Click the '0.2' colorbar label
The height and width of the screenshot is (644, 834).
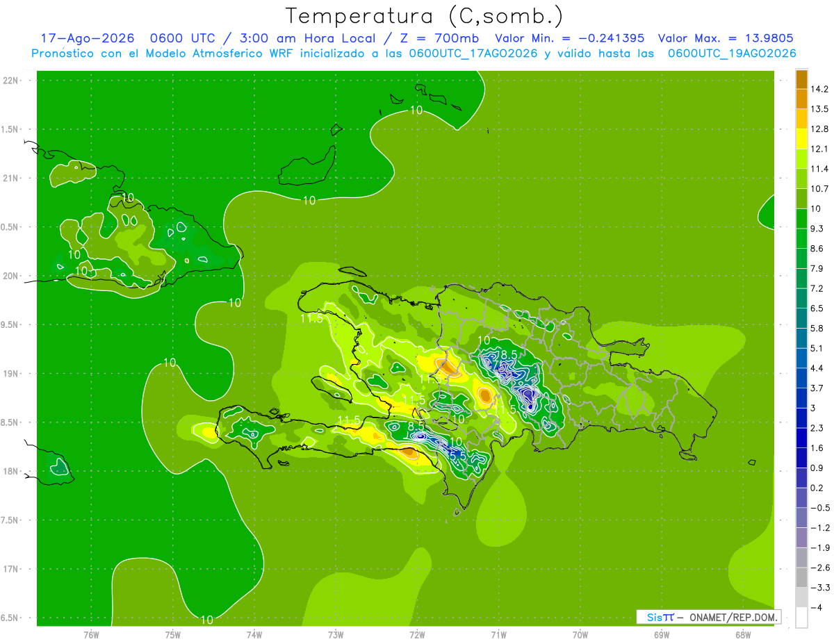tap(817, 488)
